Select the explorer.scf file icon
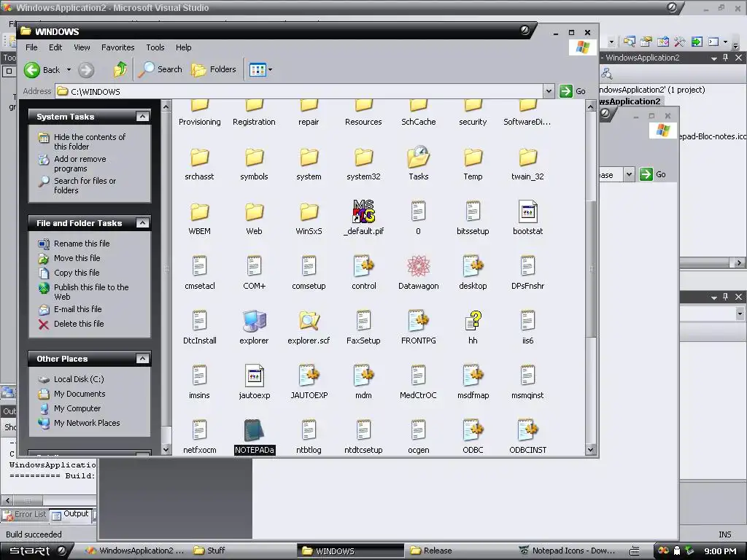 (x=309, y=321)
